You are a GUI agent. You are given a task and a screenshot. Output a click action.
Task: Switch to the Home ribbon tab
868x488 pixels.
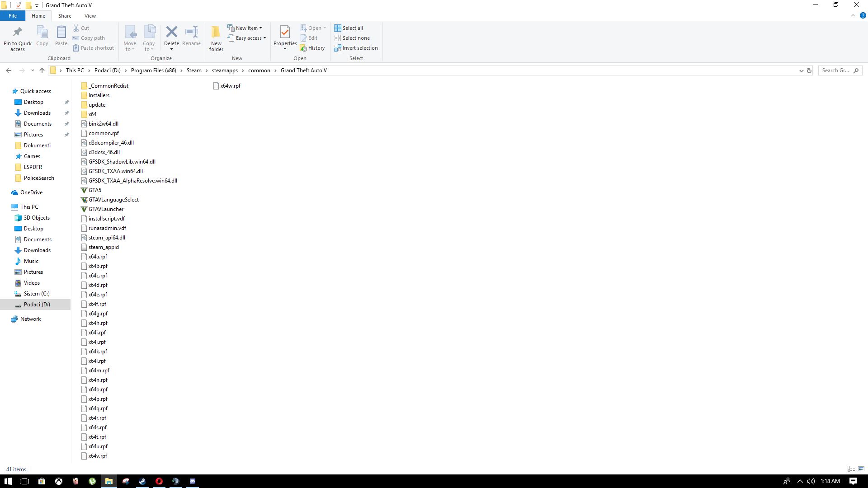[x=38, y=16]
